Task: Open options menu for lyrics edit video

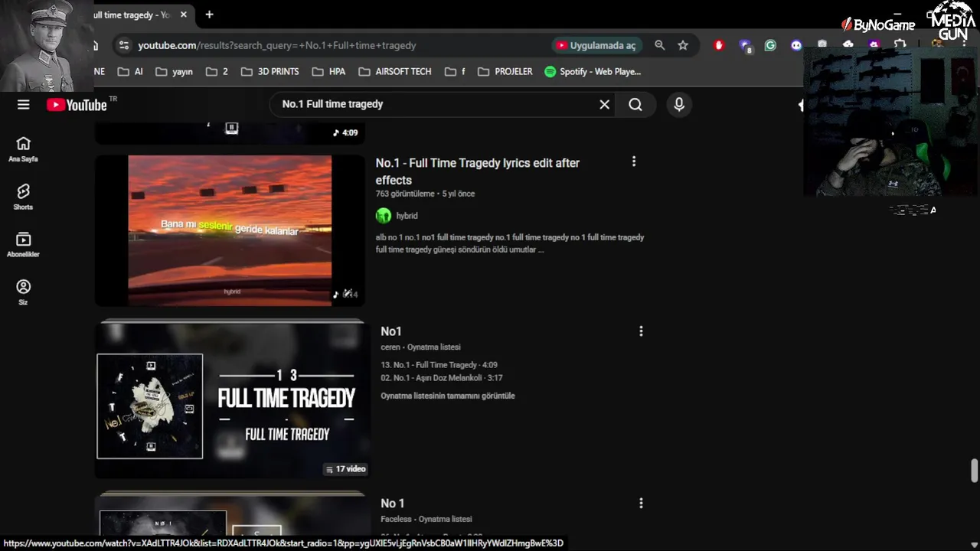Action: pyautogui.click(x=633, y=161)
